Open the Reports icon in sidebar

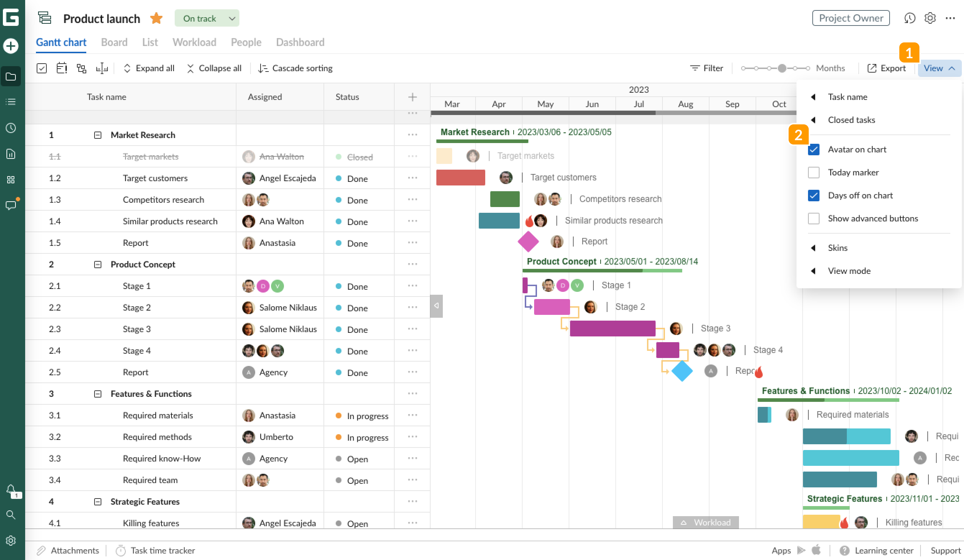pyautogui.click(x=11, y=154)
